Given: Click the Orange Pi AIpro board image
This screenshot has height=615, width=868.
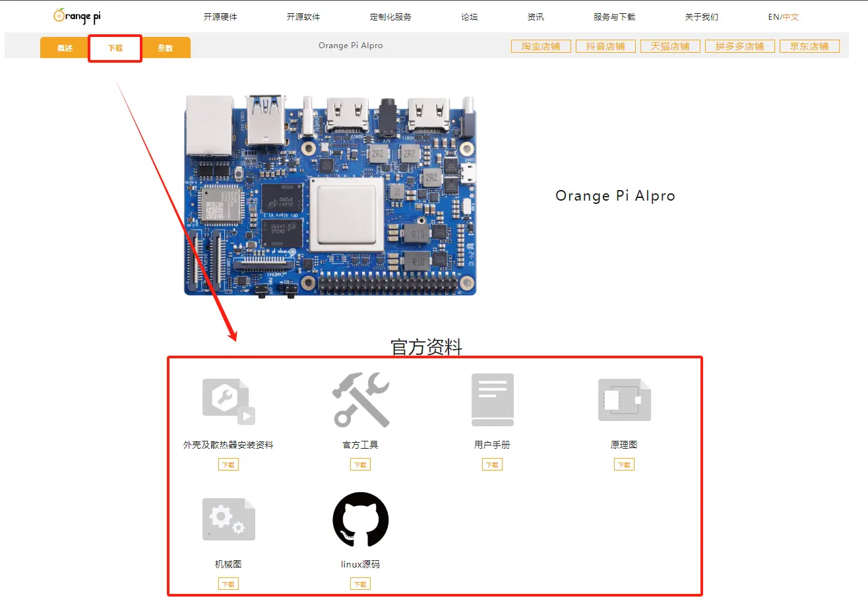Looking at the screenshot, I should [330, 196].
